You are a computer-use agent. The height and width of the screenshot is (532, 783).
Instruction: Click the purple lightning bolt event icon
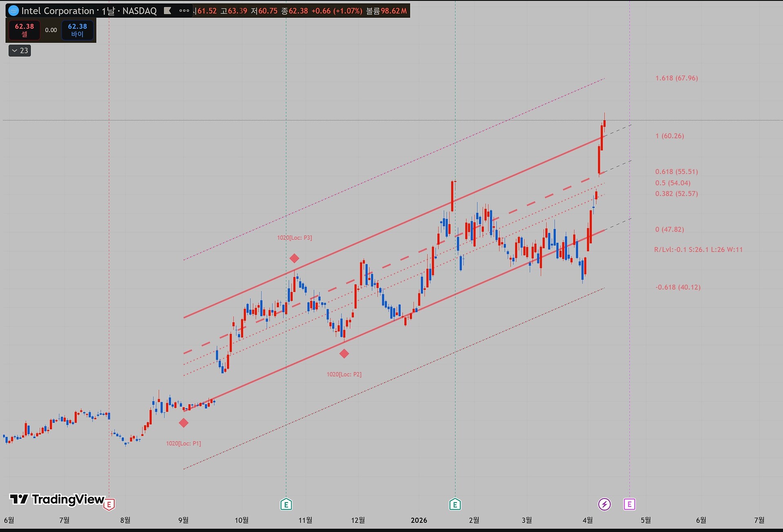pos(604,505)
